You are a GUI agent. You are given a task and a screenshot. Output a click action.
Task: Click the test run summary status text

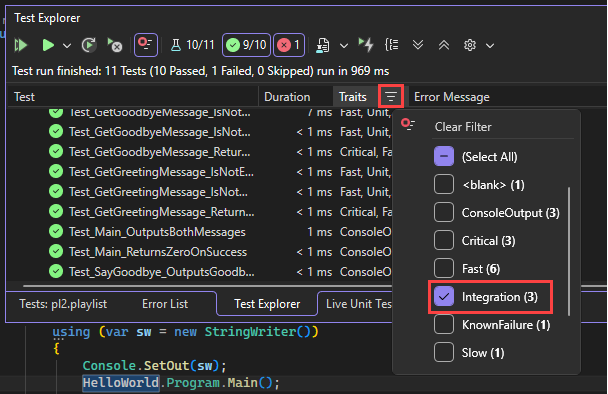pos(200,71)
